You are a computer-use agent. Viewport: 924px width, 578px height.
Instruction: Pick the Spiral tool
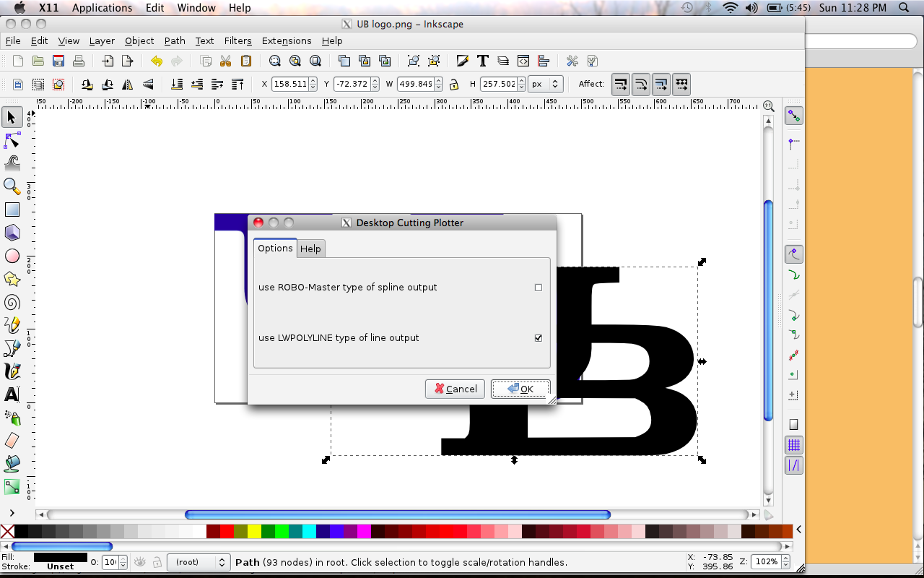12,302
